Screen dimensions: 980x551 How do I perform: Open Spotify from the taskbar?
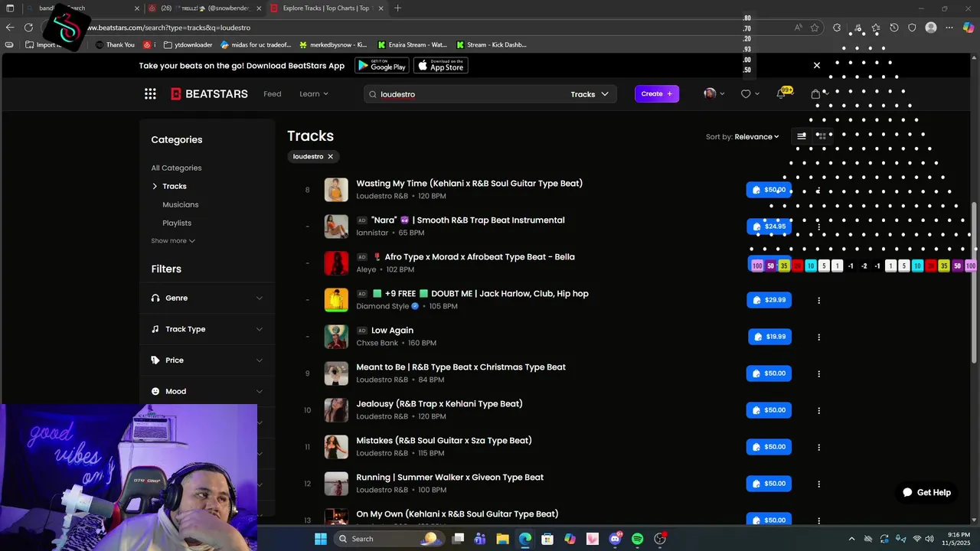tap(638, 539)
